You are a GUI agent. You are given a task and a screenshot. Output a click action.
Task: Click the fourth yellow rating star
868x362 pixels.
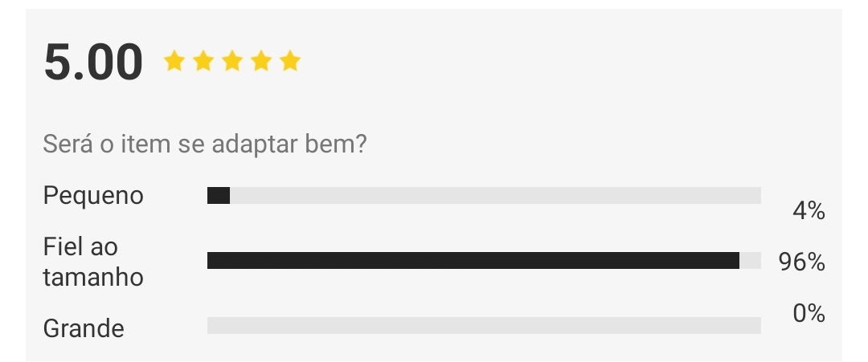click(x=260, y=61)
